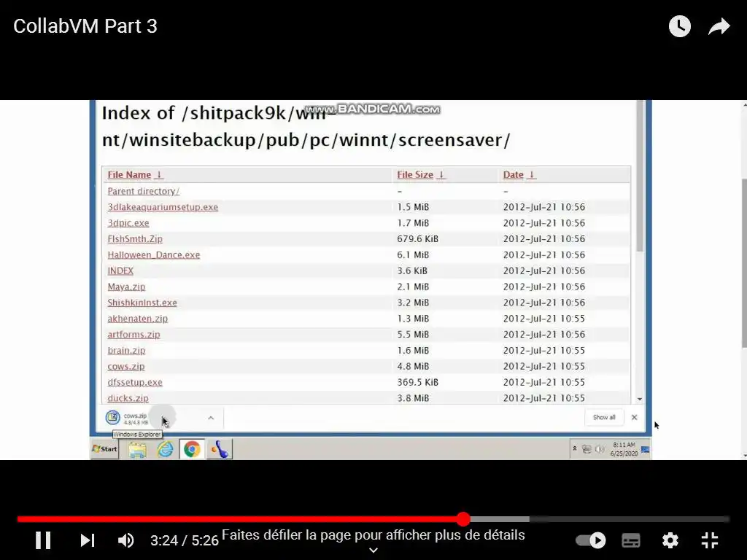Viewport: 747px width, 560px height.
Task: Exit full screen mode
Action: tap(710, 540)
